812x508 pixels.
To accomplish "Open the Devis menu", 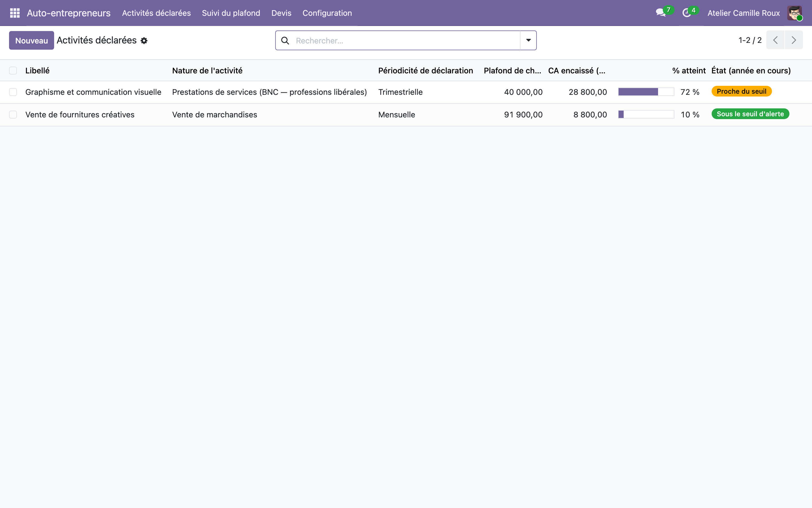I will coord(281,13).
